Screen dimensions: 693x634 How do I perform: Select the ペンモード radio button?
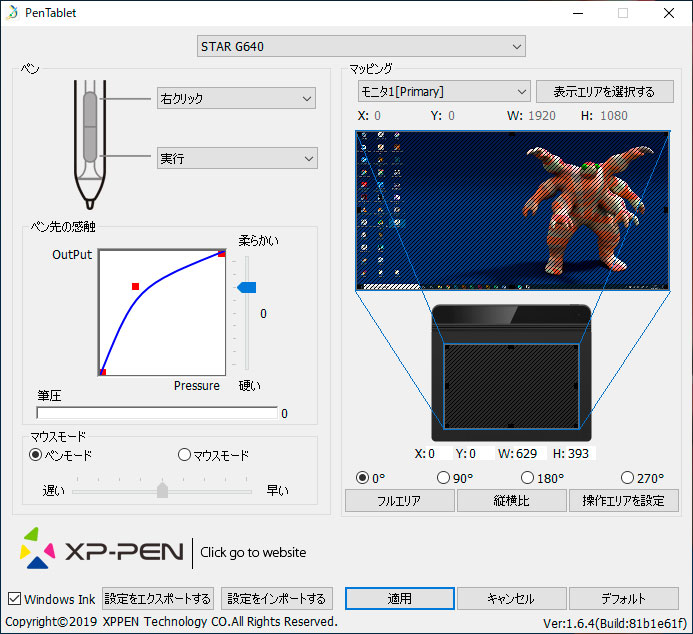point(35,455)
